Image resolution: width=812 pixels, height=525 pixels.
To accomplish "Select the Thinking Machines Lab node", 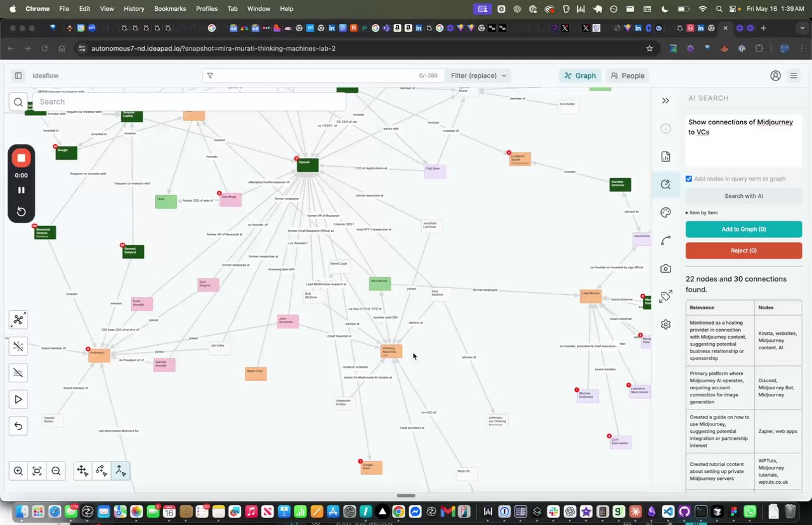I will click(391, 351).
